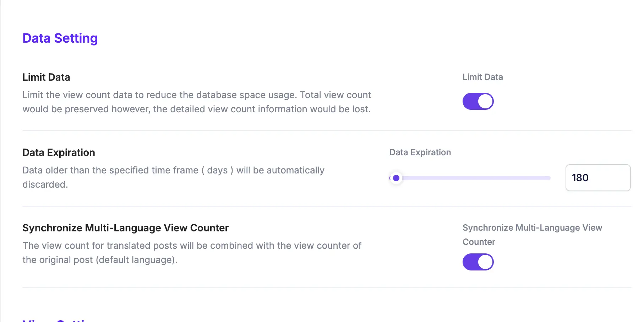Click the bold Data Expiration section title
The height and width of the screenshot is (322, 644).
[x=59, y=152]
